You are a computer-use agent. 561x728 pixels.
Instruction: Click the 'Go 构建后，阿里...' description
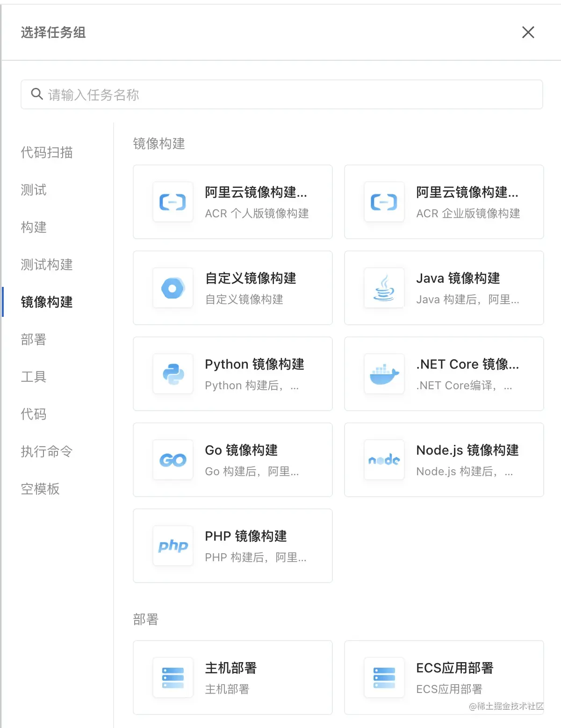pos(252,471)
